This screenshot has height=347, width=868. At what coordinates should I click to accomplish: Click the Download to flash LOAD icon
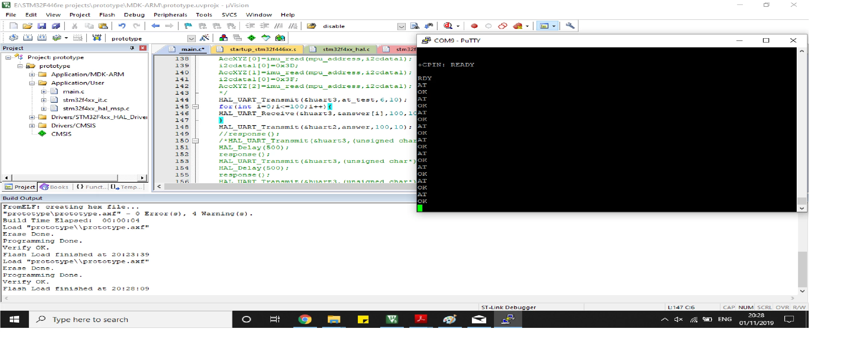(97, 38)
